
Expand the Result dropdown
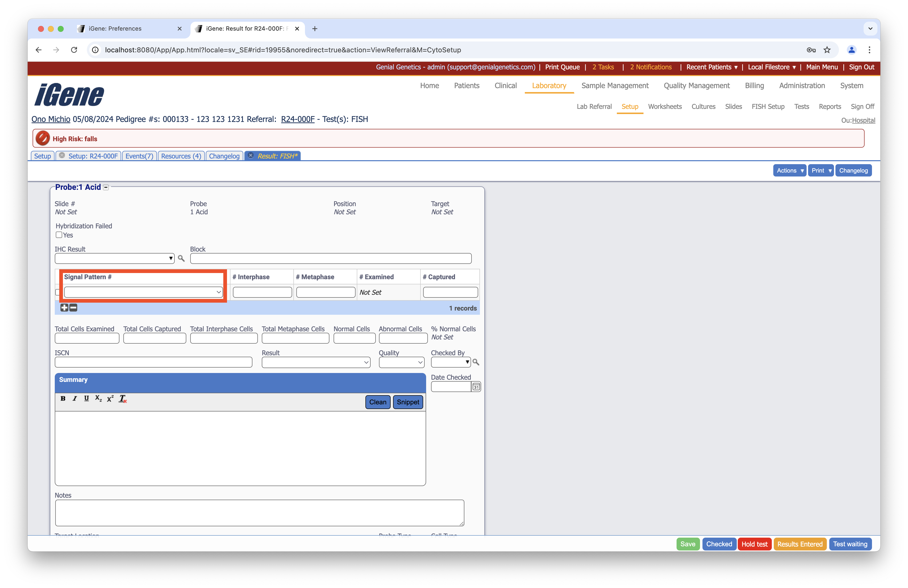click(316, 362)
